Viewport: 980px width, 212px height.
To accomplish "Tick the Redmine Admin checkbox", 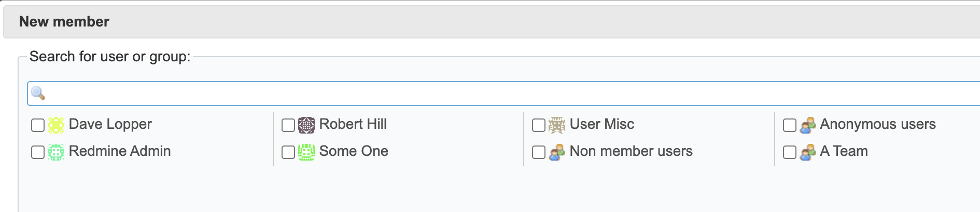I will tap(38, 152).
